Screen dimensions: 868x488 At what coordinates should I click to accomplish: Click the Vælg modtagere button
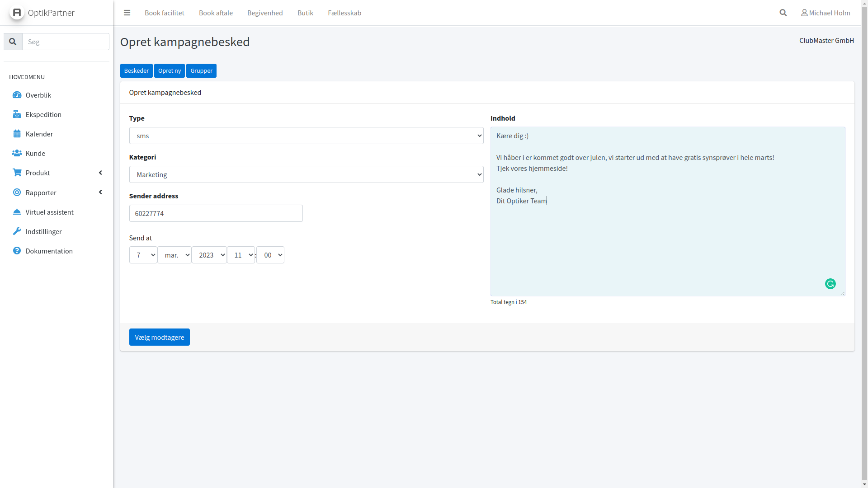click(159, 337)
